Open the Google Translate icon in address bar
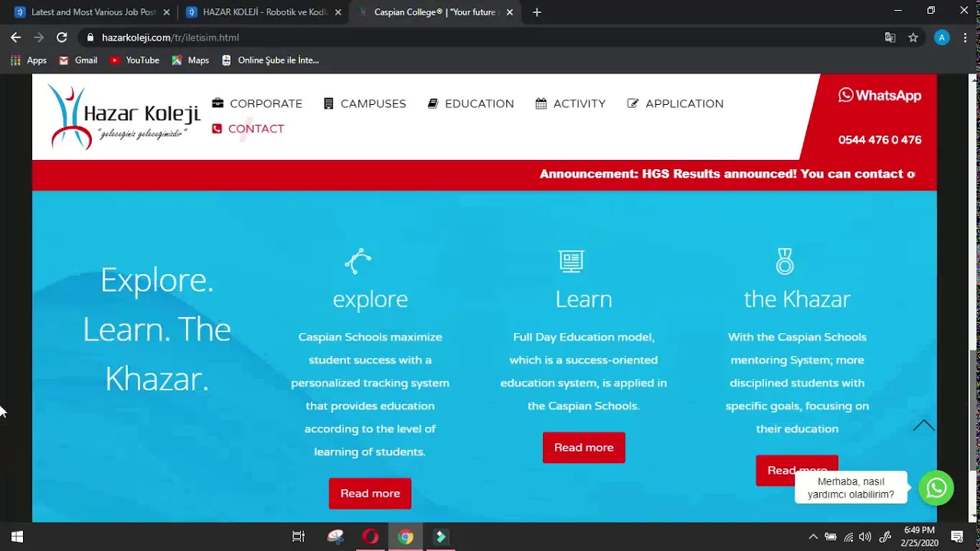980x551 pixels. click(x=890, y=37)
